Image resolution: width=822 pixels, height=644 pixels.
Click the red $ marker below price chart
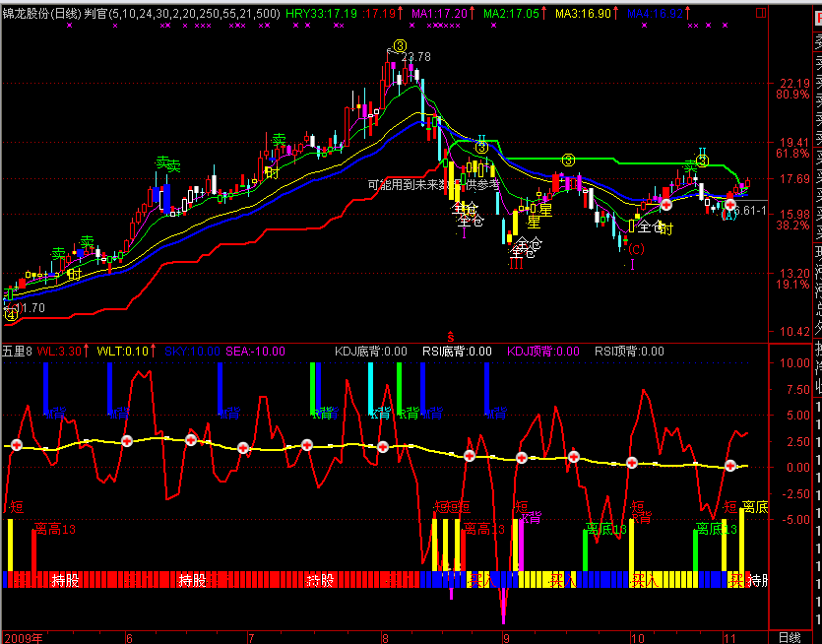click(451, 336)
